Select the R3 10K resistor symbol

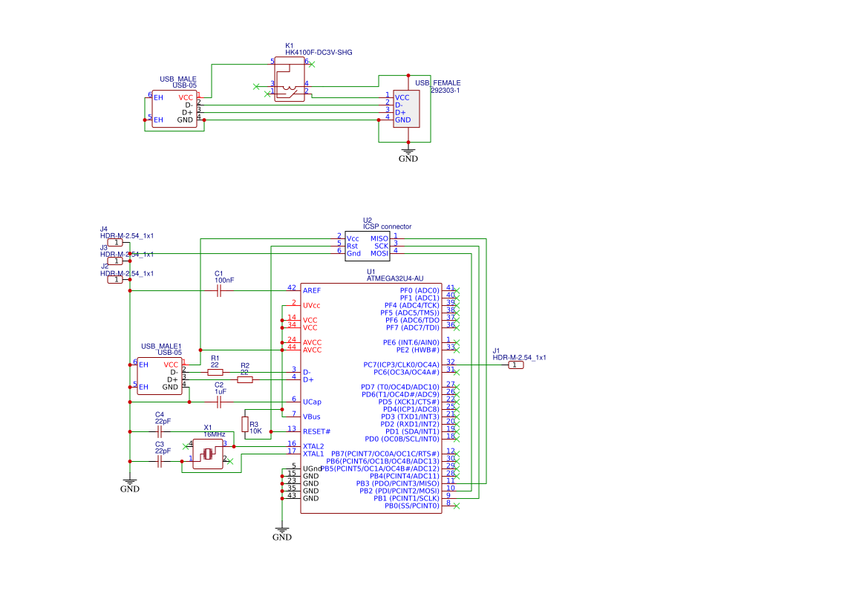tap(246, 425)
